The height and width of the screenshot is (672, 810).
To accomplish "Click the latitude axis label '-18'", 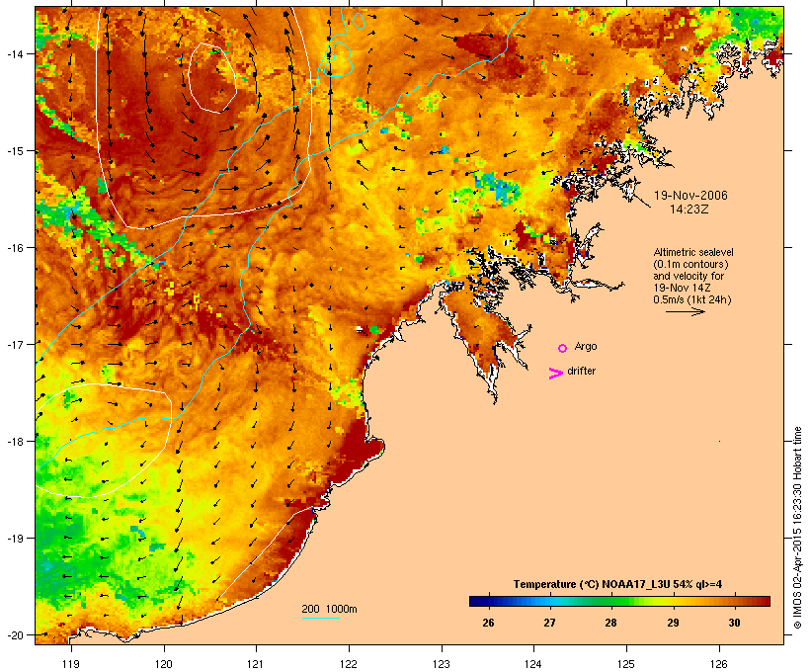I will (x=15, y=442).
